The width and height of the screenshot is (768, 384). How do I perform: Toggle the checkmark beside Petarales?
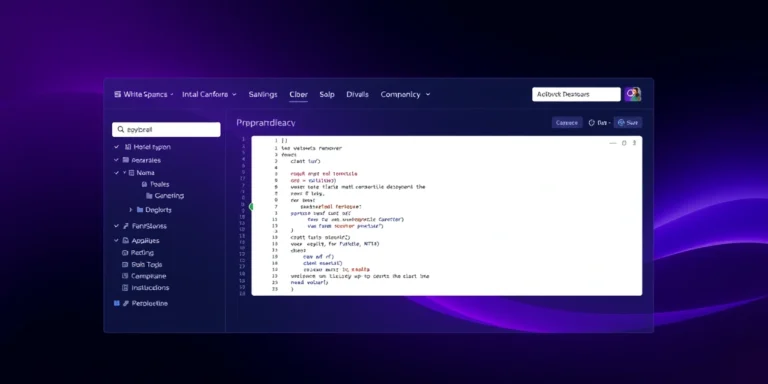tap(116, 160)
